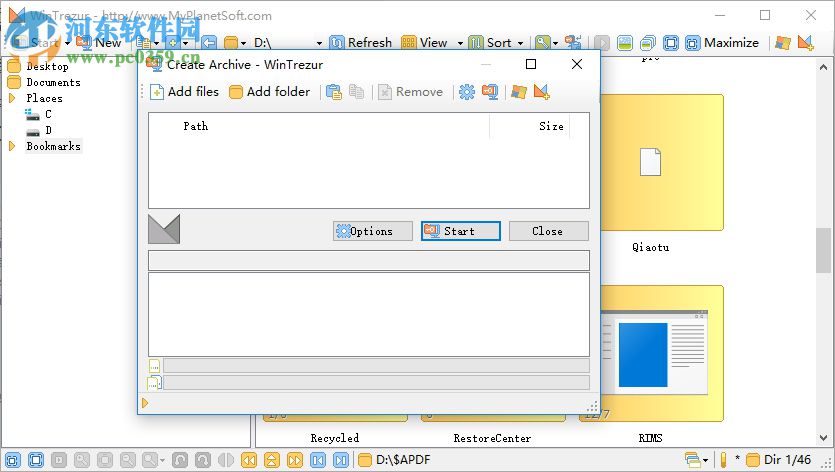Click the stacked windows icon in main toolbar

(648, 43)
